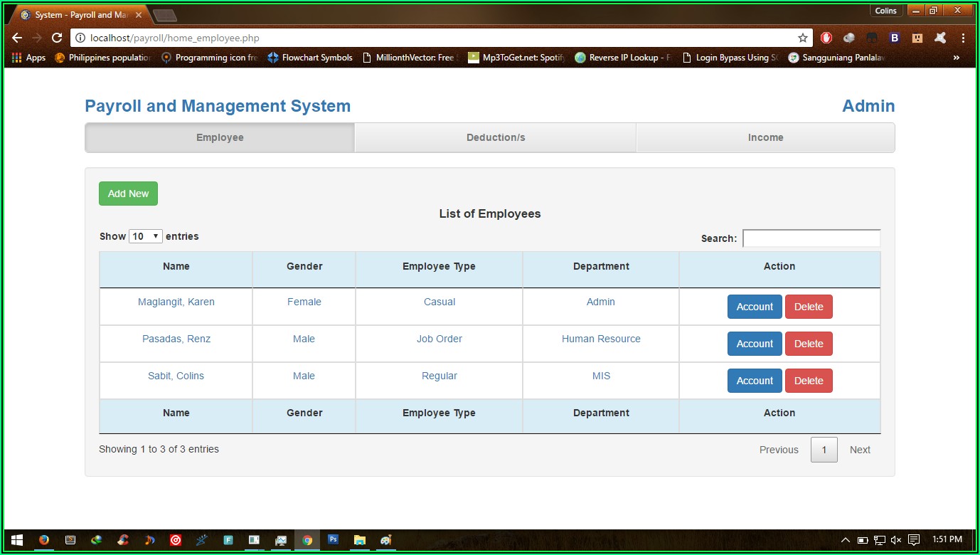Expand hidden system tray icons
This screenshot has height=555, width=980.
(846, 540)
